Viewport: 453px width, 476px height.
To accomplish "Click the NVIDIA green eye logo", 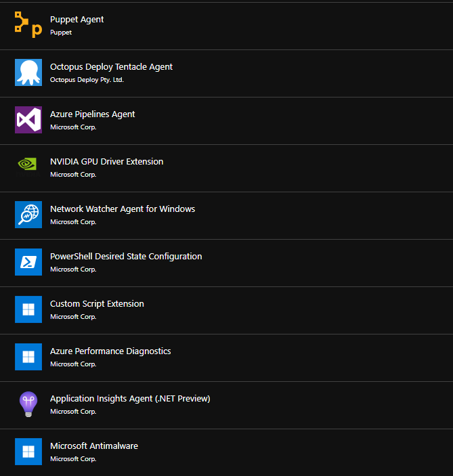I will [x=28, y=165].
